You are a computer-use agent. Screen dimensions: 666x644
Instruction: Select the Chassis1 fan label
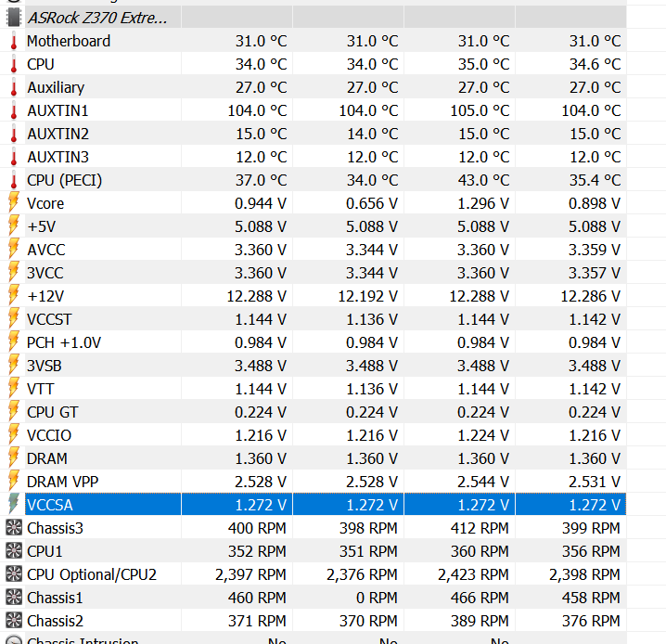tap(55, 598)
